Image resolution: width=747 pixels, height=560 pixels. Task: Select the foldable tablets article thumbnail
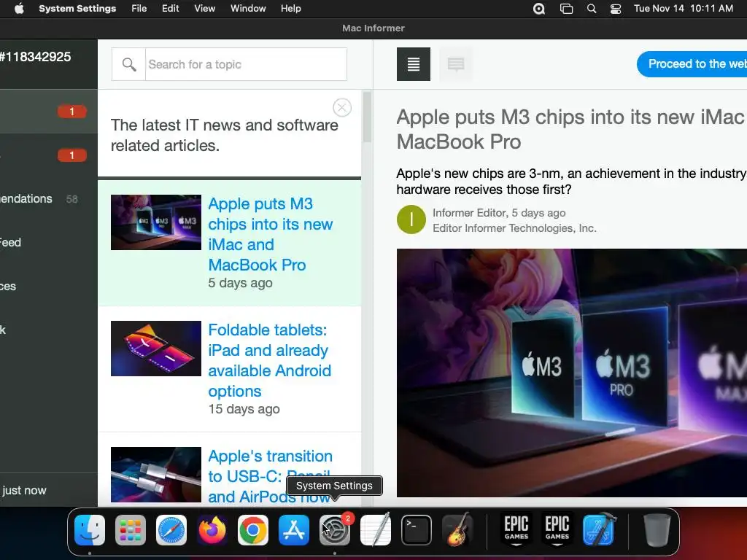156,349
